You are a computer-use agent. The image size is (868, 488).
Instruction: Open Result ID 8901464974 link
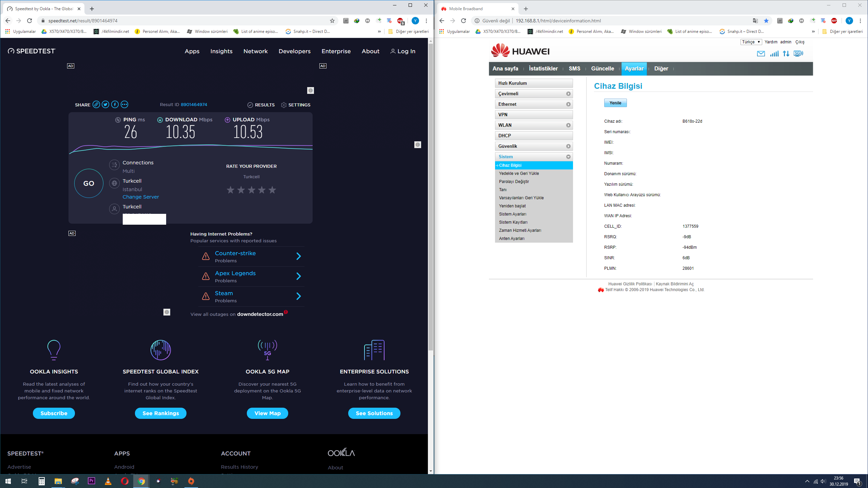pos(194,104)
